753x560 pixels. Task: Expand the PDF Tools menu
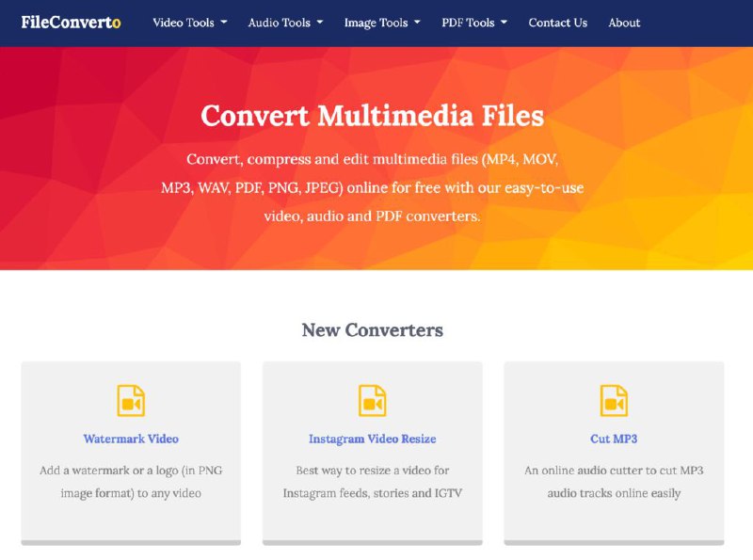click(474, 23)
